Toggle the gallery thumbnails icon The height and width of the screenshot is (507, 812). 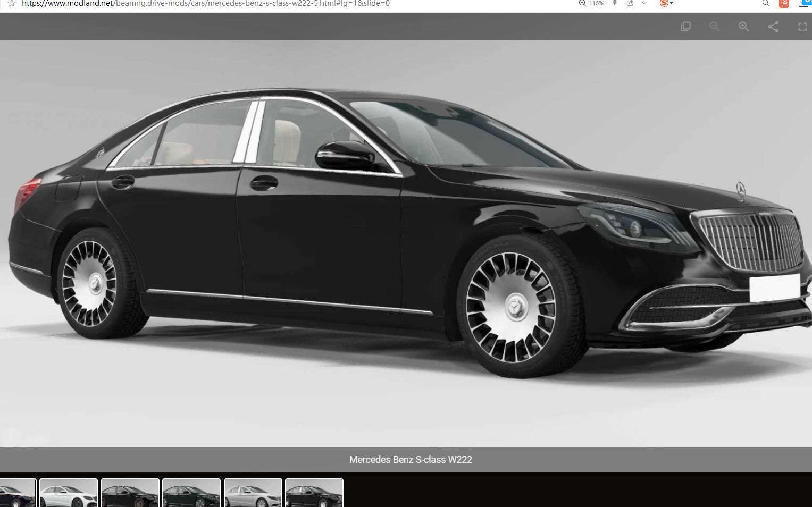point(685,27)
